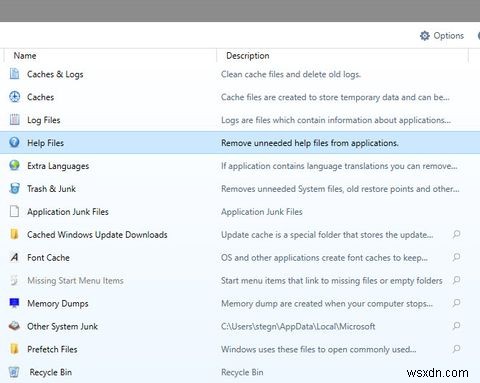The height and width of the screenshot is (383, 480).
Task: Open the Options settings
Action: [442, 36]
